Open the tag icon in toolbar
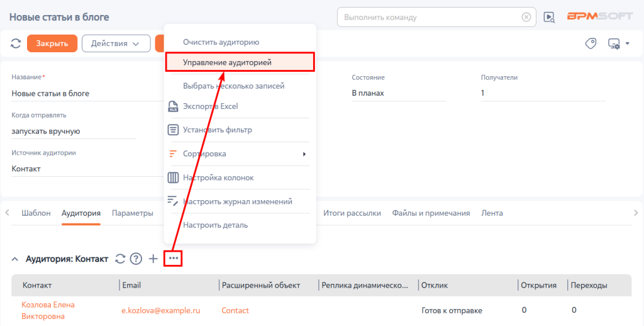 point(591,43)
